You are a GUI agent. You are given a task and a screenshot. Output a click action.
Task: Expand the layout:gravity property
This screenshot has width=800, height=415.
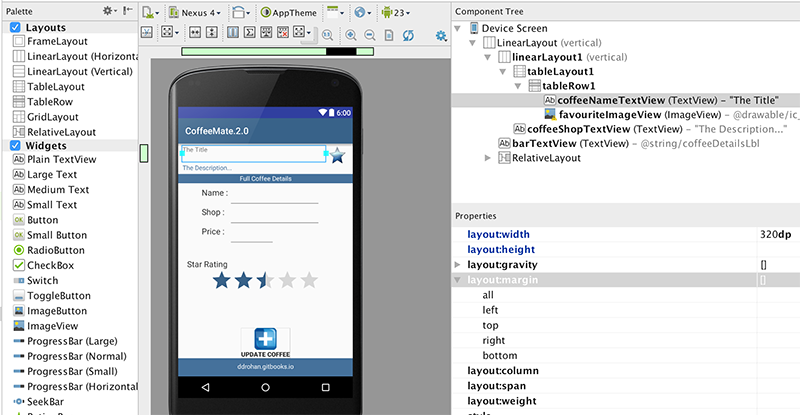click(x=458, y=264)
